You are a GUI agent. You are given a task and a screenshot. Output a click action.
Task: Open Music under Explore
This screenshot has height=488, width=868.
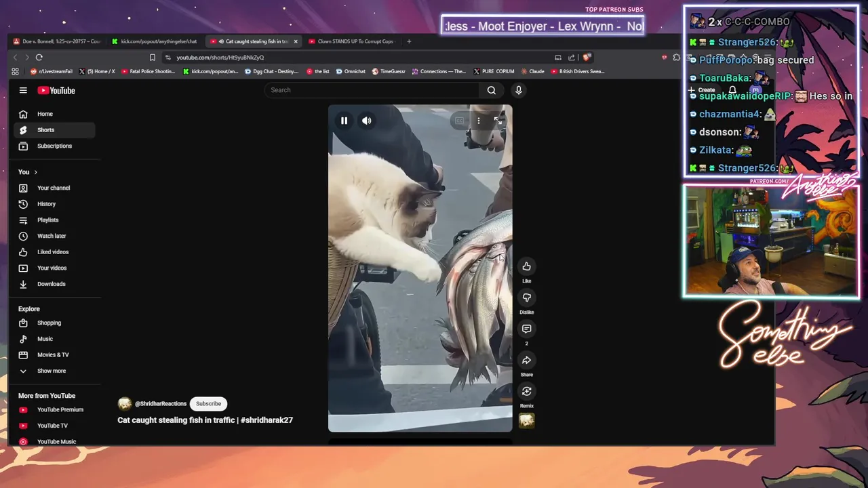point(54,339)
